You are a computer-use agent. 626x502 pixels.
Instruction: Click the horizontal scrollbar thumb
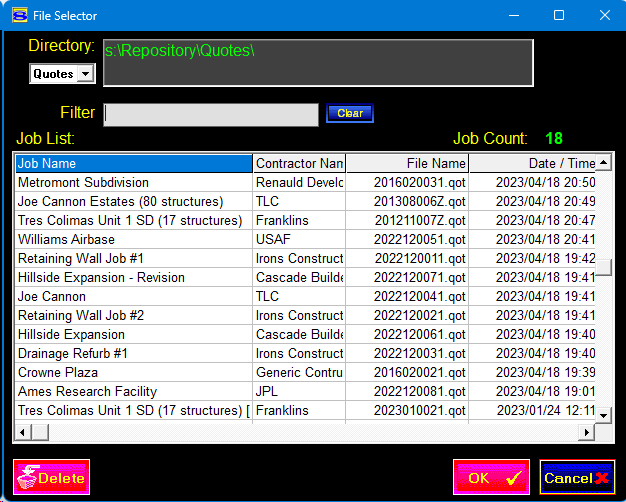point(40,432)
